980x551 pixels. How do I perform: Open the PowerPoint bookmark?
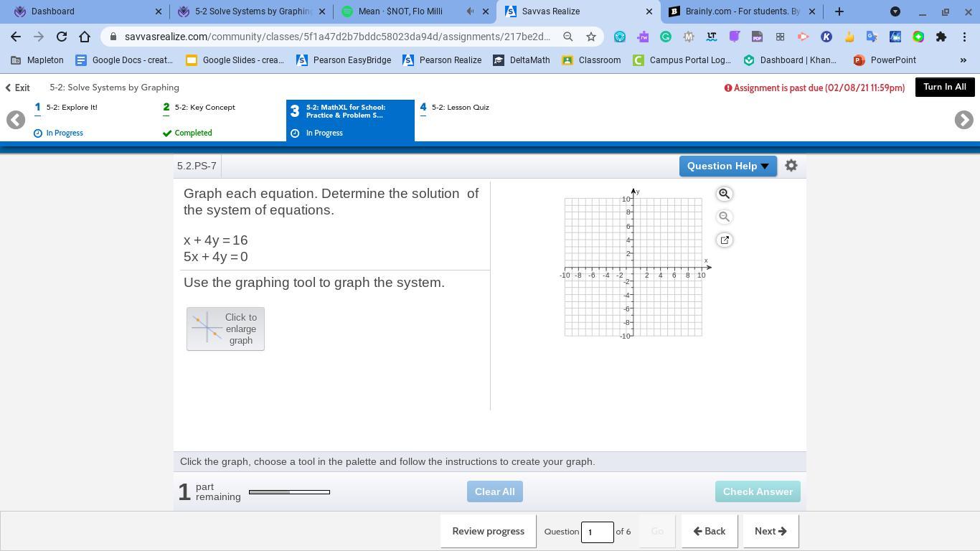pos(885,60)
